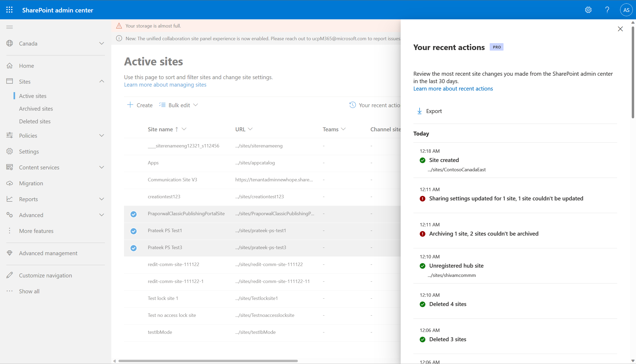Image resolution: width=636 pixels, height=364 pixels.
Task: Open Active sites menu item
Action: 33,95
